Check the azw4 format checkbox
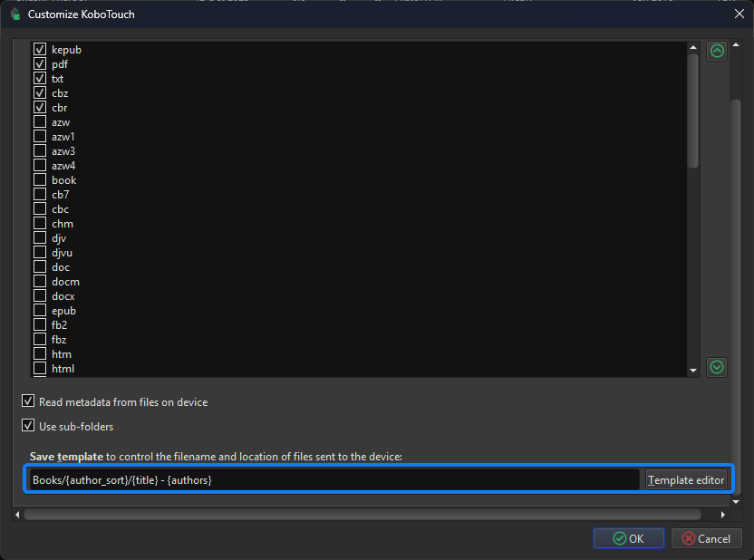 [x=40, y=165]
